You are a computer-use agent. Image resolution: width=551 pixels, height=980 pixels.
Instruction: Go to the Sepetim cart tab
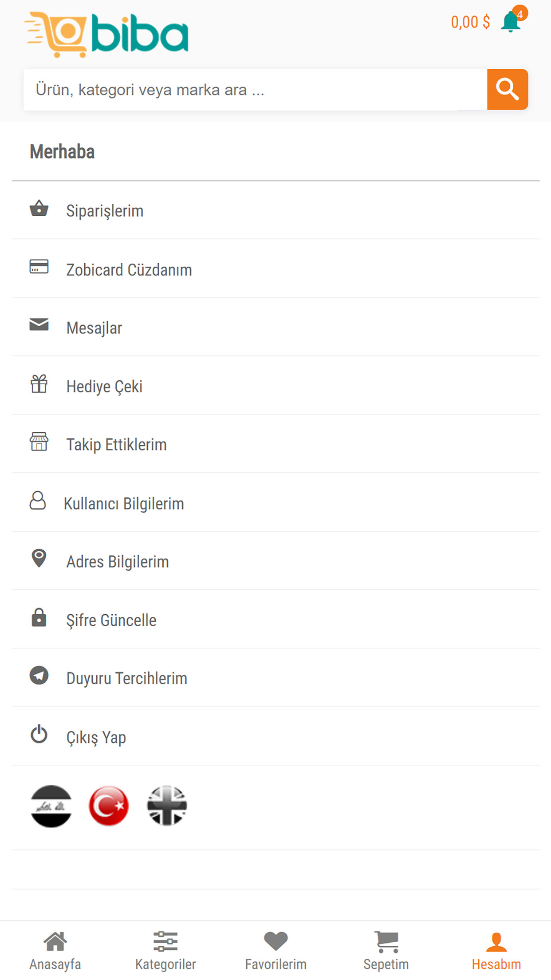point(386,951)
